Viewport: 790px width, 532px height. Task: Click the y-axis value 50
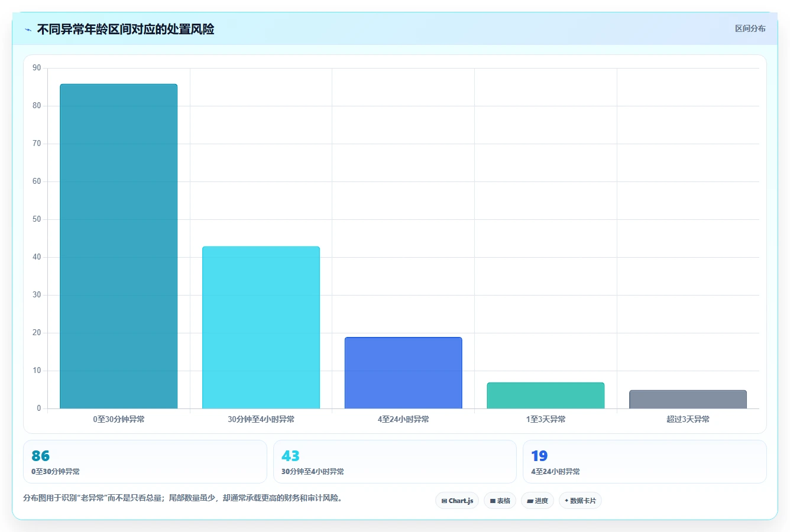click(37, 219)
